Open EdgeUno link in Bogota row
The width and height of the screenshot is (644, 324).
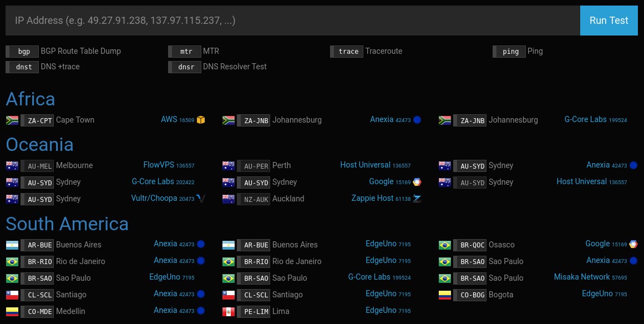coord(605,294)
